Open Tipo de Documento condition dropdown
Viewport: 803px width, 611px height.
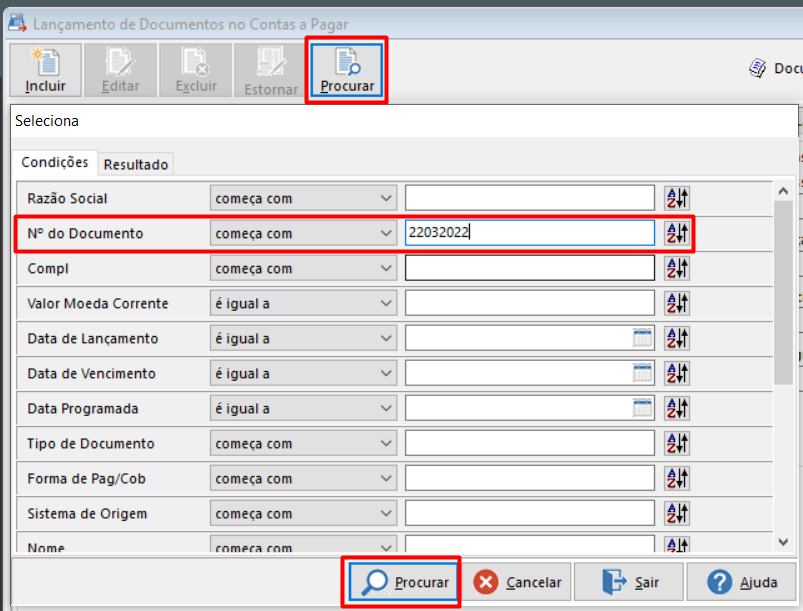pyautogui.click(x=303, y=443)
